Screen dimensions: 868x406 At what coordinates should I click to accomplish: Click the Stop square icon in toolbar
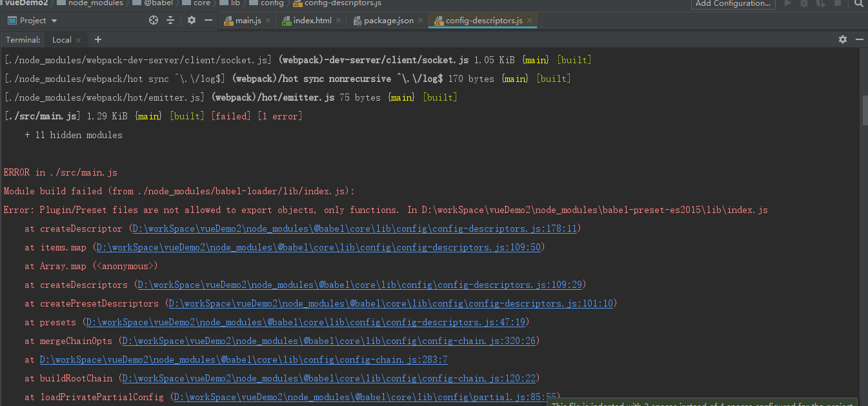point(838,4)
